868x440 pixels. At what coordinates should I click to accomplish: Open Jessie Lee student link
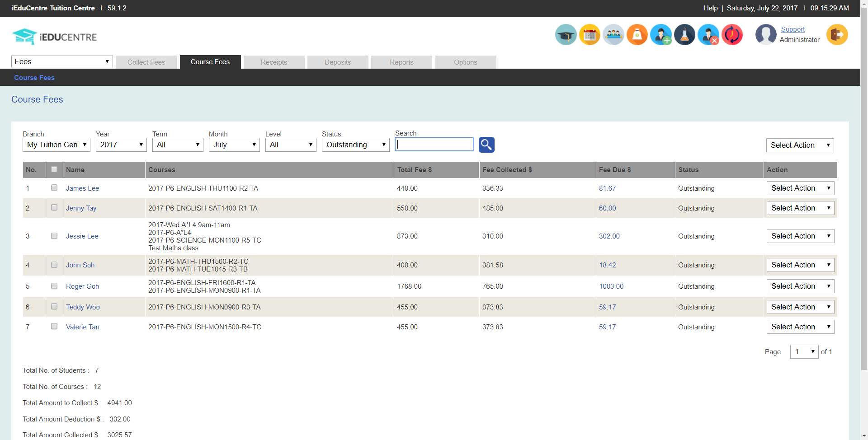click(82, 236)
